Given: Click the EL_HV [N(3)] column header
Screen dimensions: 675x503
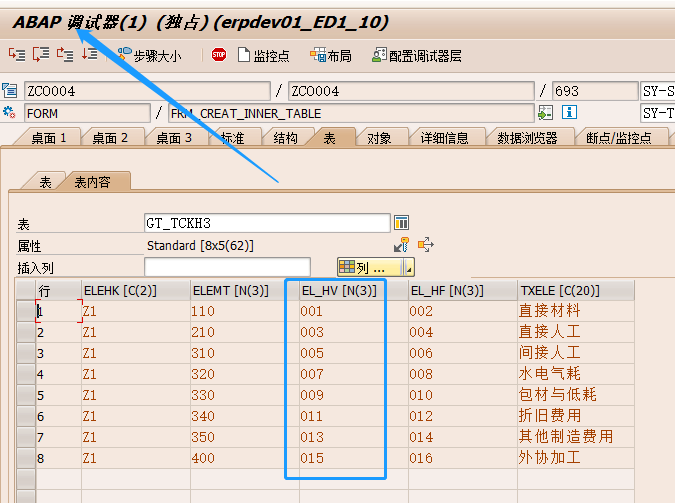Looking at the screenshot, I should pos(353,290).
